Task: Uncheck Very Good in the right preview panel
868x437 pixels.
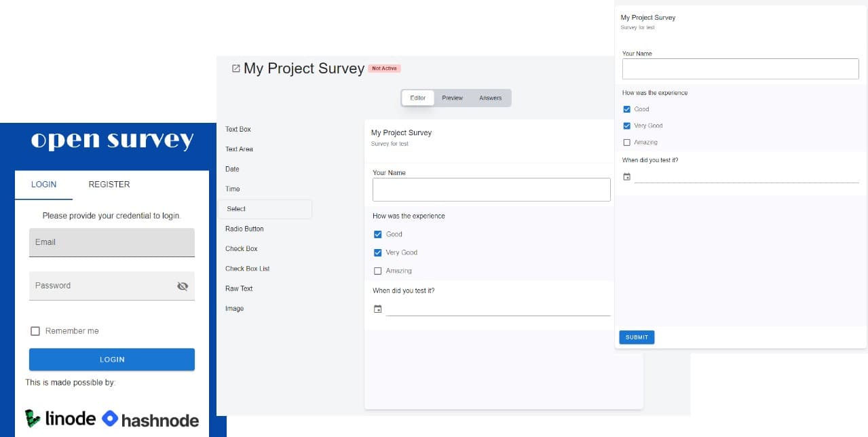Action: pos(627,126)
